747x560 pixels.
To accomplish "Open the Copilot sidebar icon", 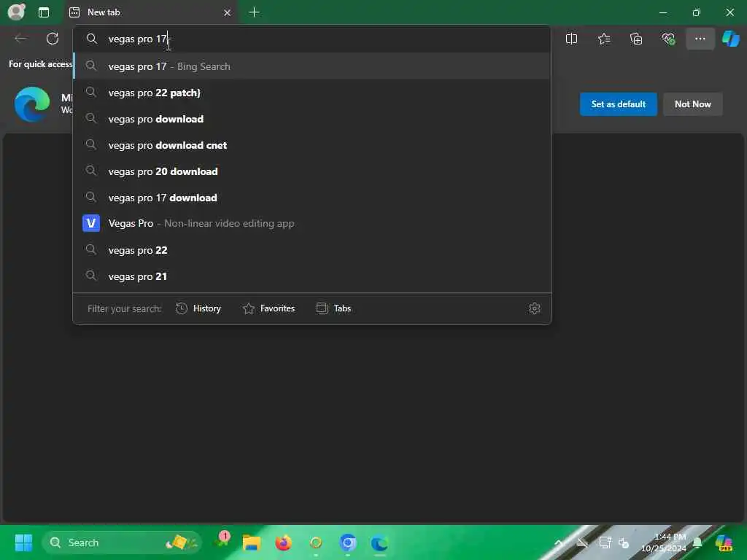I will pyautogui.click(x=730, y=39).
